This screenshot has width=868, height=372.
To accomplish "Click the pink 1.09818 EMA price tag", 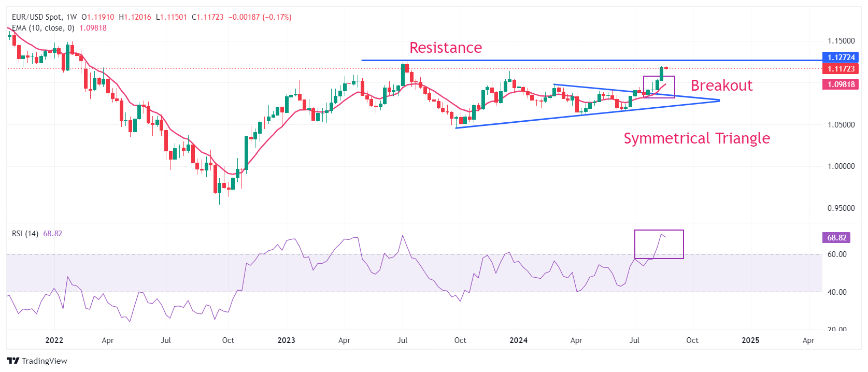I will [841, 84].
